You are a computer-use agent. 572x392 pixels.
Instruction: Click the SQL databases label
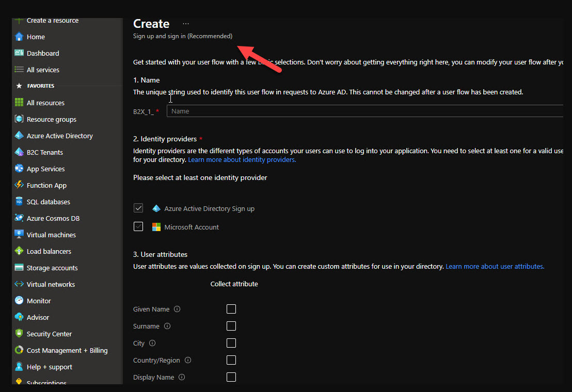[48, 202]
